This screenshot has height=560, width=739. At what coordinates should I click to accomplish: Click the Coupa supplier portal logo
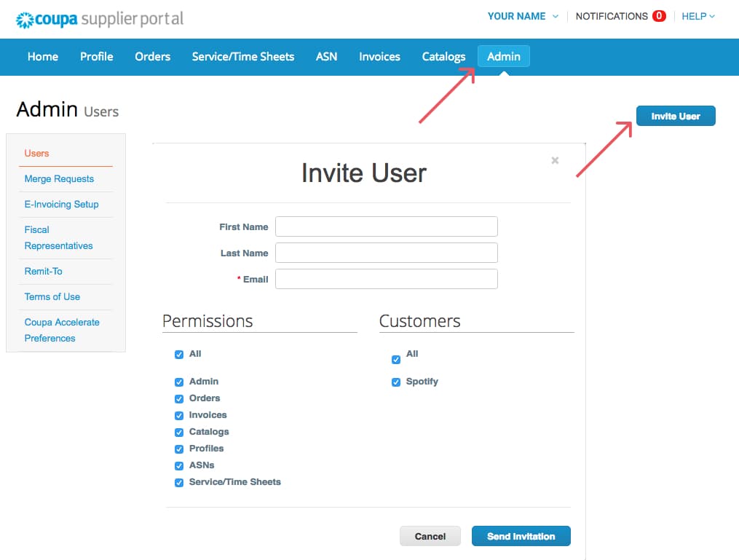[x=100, y=19]
